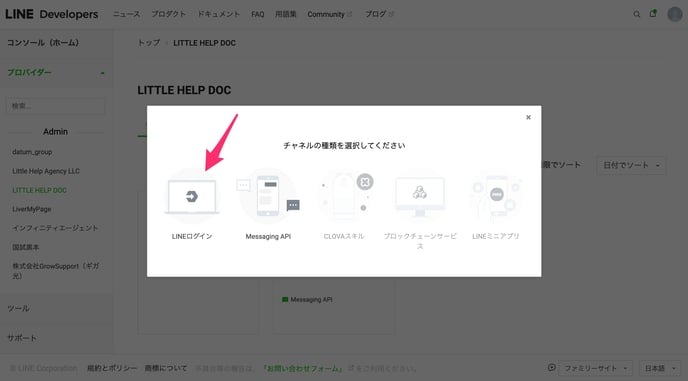688x381 pixels.
Task: Select provider Little Help Agency LLC
Action: coord(46,171)
